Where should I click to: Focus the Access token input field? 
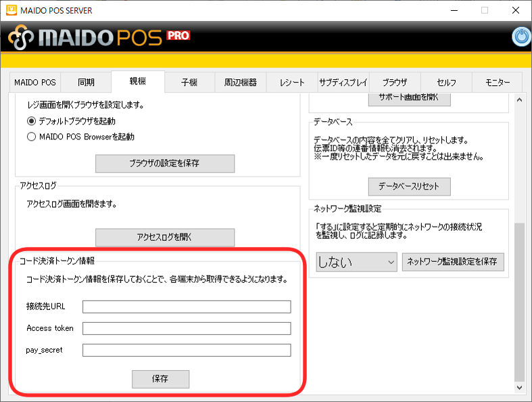pyautogui.click(x=187, y=328)
